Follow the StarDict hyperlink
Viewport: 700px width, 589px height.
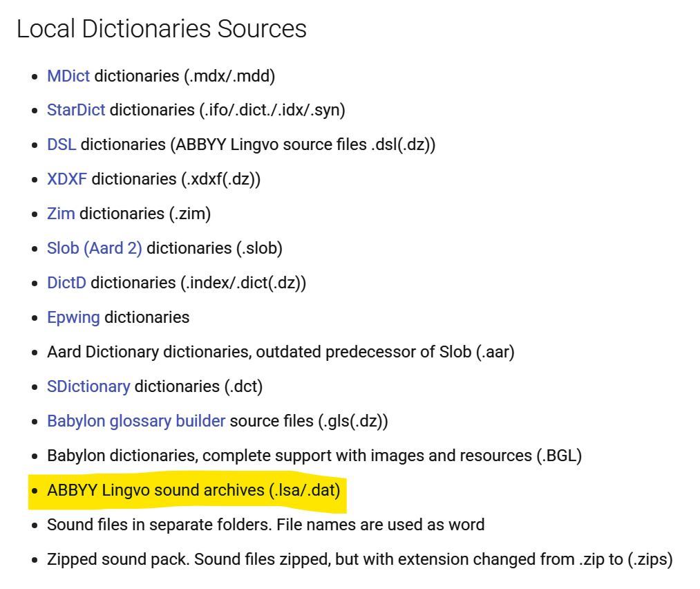tap(76, 110)
